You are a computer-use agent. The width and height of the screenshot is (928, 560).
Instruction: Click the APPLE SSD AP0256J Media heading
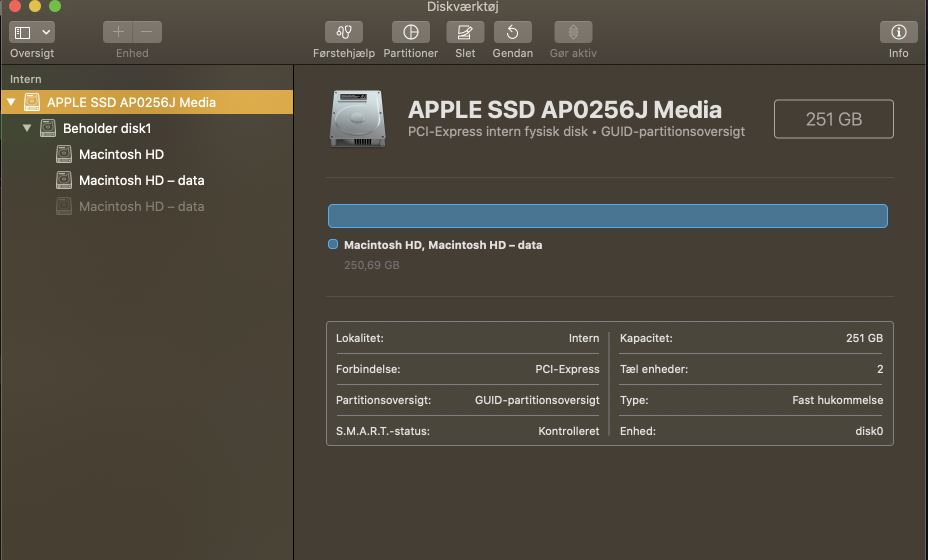pos(565,109)
